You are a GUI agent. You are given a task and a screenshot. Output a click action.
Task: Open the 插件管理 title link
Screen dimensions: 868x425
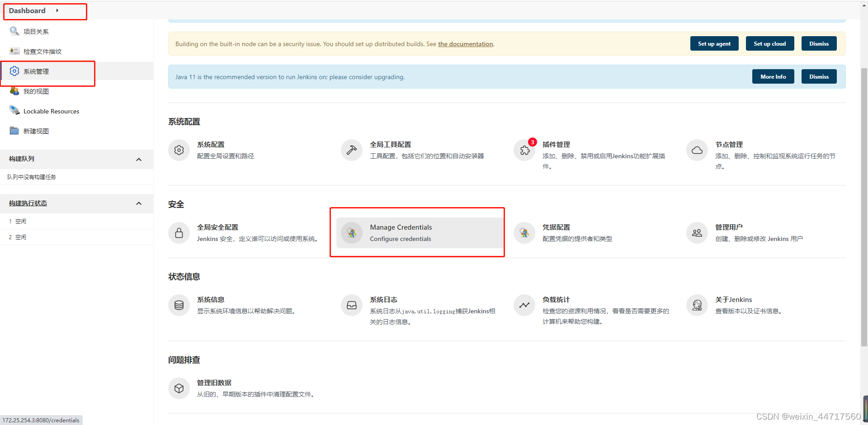pos(556,144)
